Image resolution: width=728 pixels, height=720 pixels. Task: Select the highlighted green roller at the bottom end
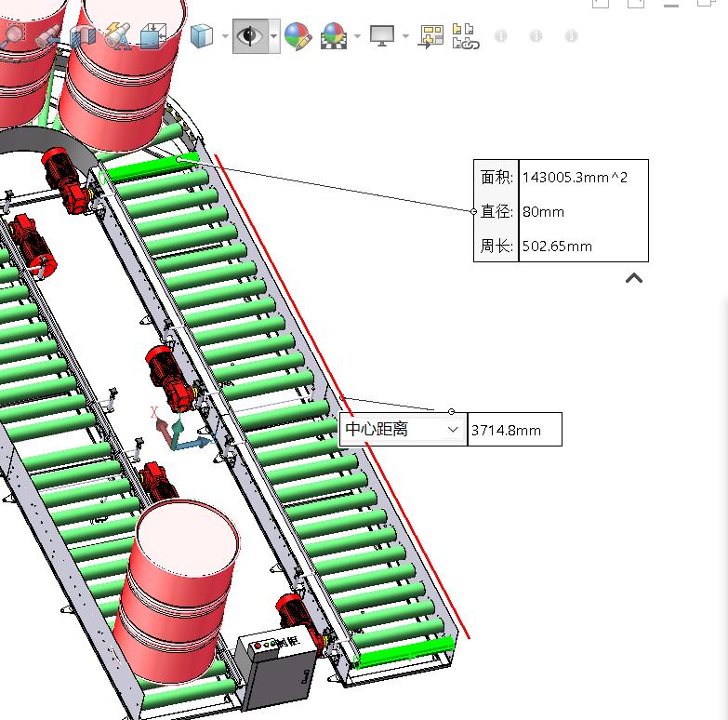[x=404, y=652]
